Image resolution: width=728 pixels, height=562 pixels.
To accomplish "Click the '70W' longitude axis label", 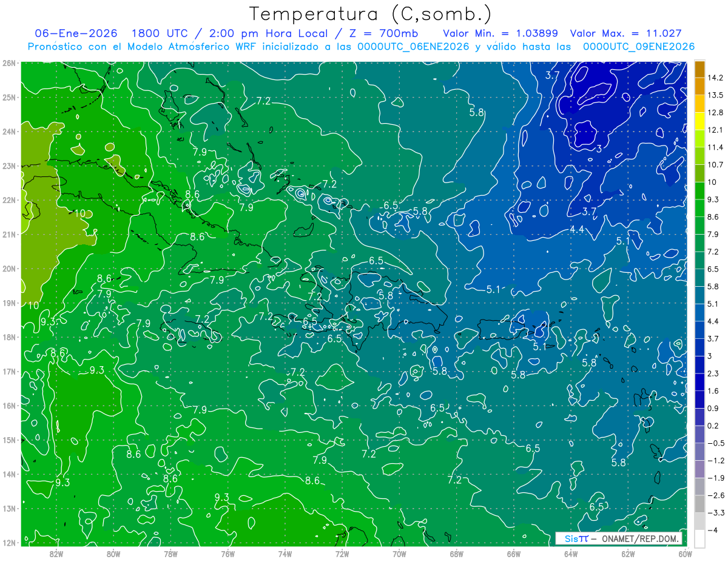I will [399, 554].
